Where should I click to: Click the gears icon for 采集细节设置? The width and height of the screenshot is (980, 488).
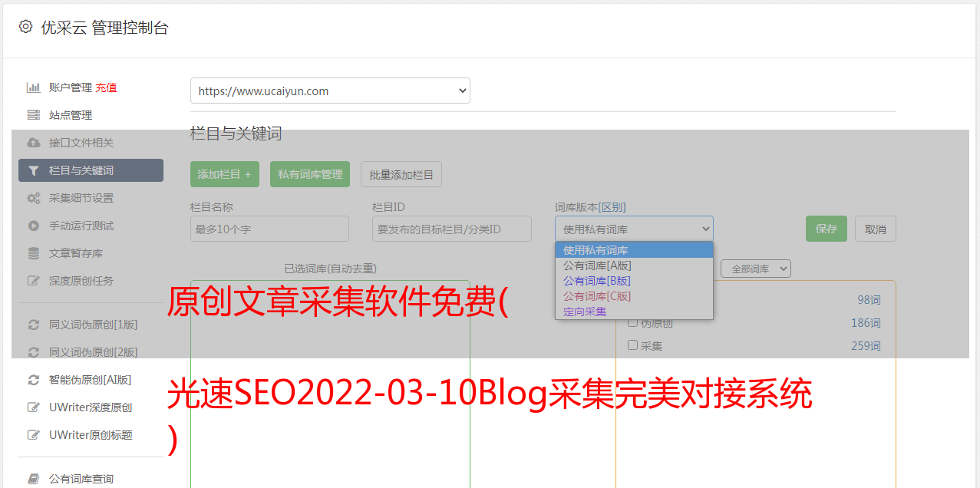click(x=33, y=198)
